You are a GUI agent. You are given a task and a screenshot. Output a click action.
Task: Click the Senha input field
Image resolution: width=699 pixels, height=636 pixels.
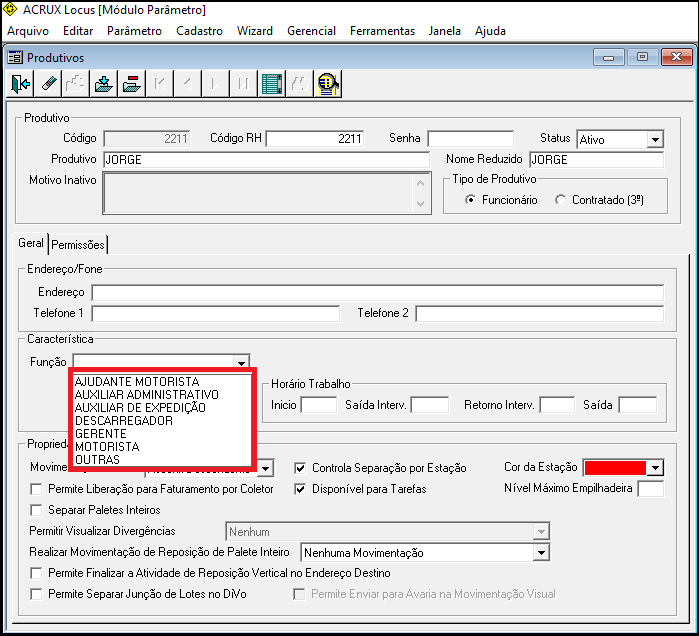470,139
